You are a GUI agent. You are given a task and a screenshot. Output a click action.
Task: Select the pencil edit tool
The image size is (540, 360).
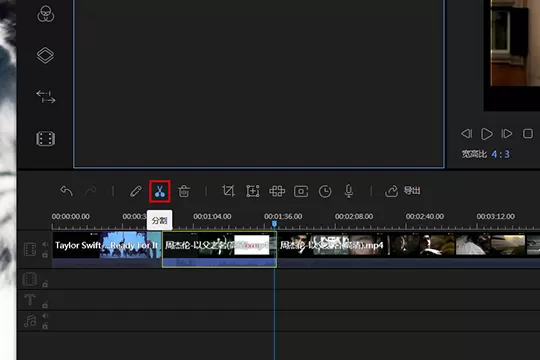pos(136,191)
